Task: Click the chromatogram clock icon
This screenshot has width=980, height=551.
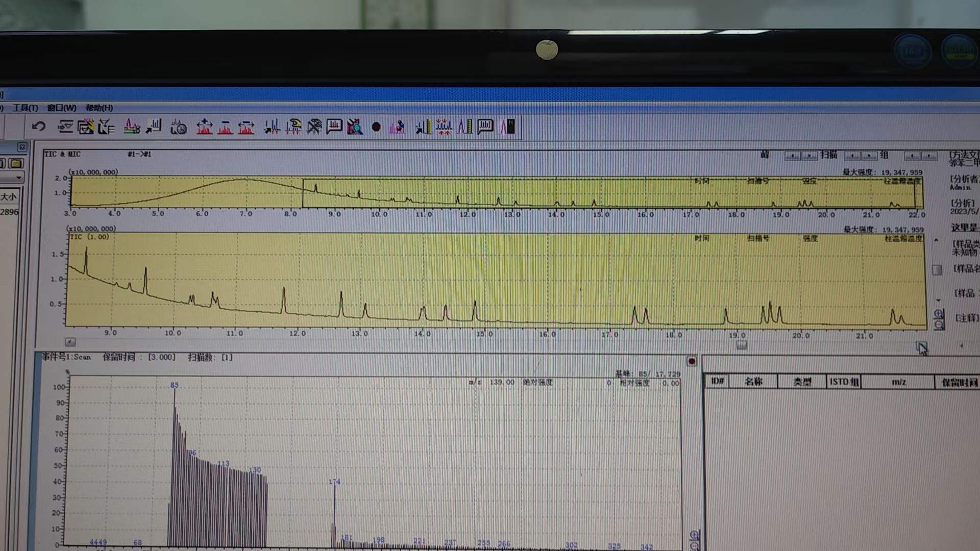Action: coord(178,127)
